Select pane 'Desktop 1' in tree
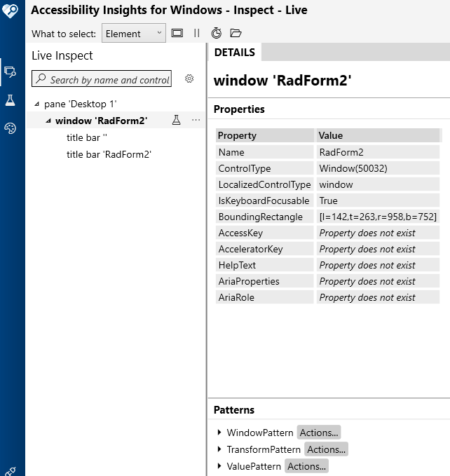This screenshot has width=450, height=476. point(81,104)
